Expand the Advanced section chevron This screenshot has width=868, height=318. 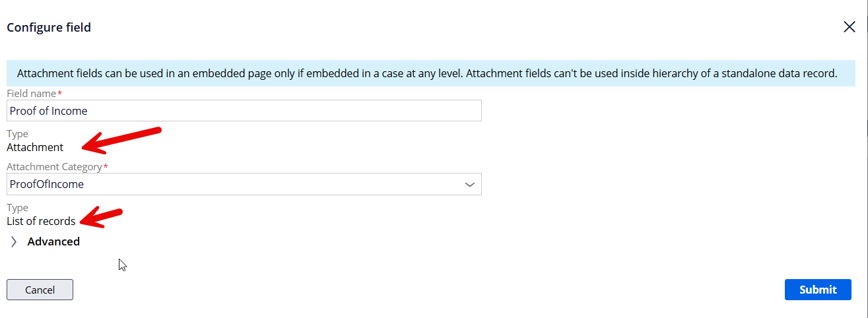(14, 241)
